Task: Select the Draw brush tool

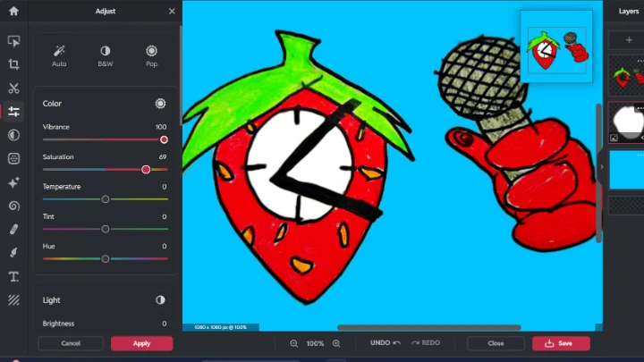Action: click(x=13, y=253)
